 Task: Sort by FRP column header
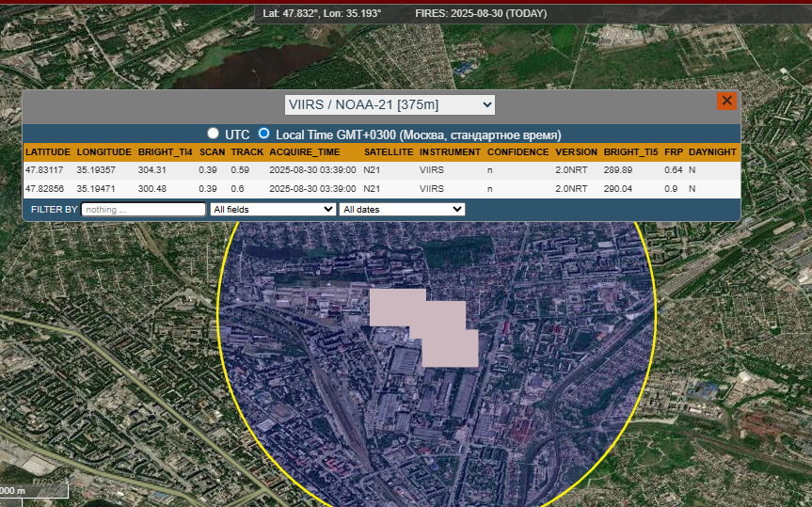coord(673,151)
